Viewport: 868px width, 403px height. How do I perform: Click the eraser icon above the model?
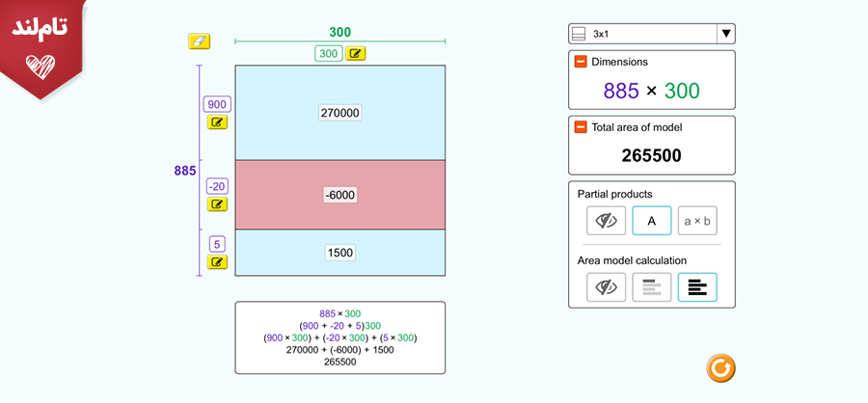pyautogui.click(x=200, y=41)
